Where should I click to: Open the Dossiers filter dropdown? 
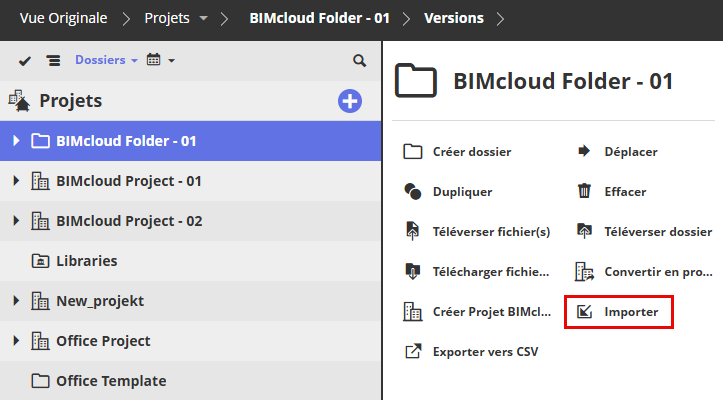(106, 61)
